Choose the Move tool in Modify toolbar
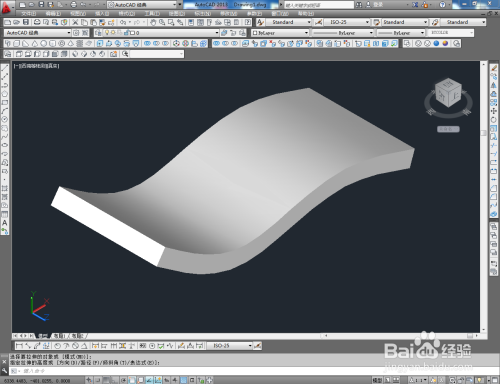 click(x=494, y=111)
